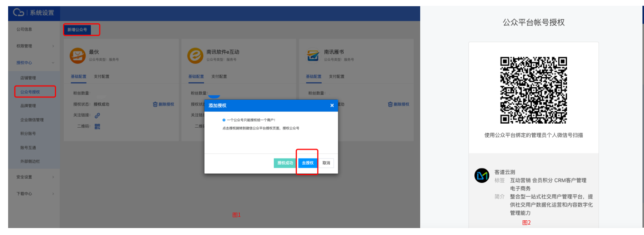The width and height of the screenshot is (644, 235).
Task: Click 授权成功 status text on 最伙 card
Action: [x=101, y=104]
